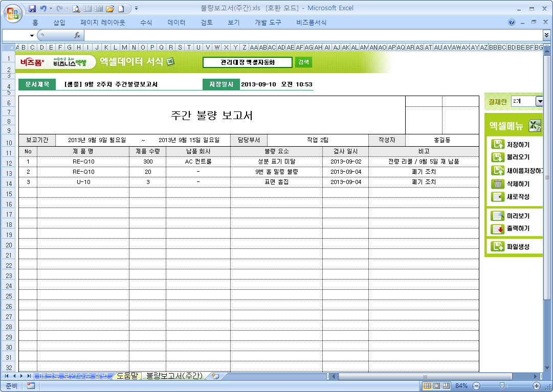
Task: Click the 저장하기 save button
Action: 511,145
